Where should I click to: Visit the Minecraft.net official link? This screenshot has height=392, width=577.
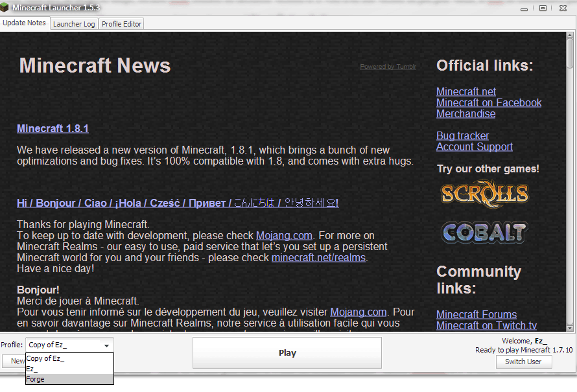coord(466,91)
